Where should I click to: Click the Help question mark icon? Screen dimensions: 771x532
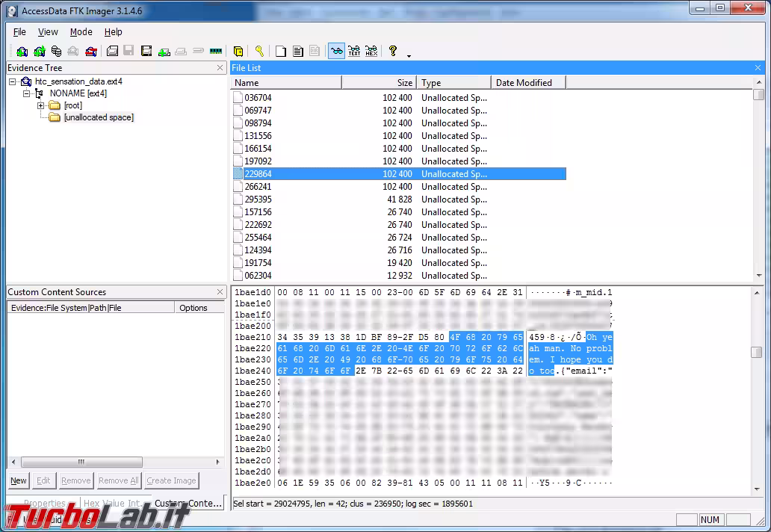click(394, 51)
